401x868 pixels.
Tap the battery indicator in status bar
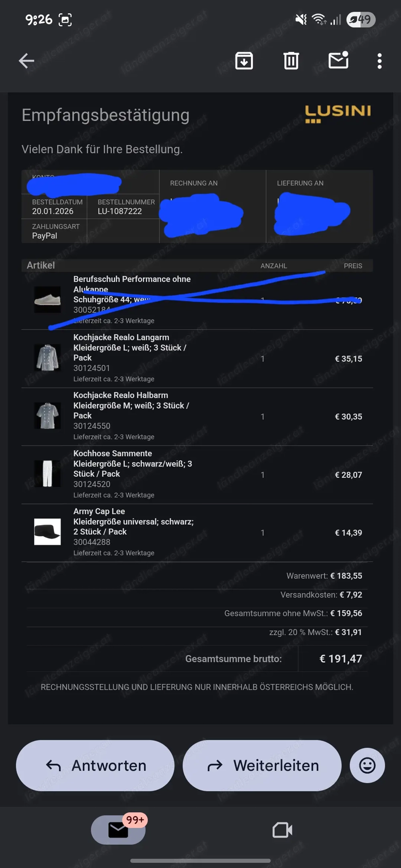coord(360,20)
